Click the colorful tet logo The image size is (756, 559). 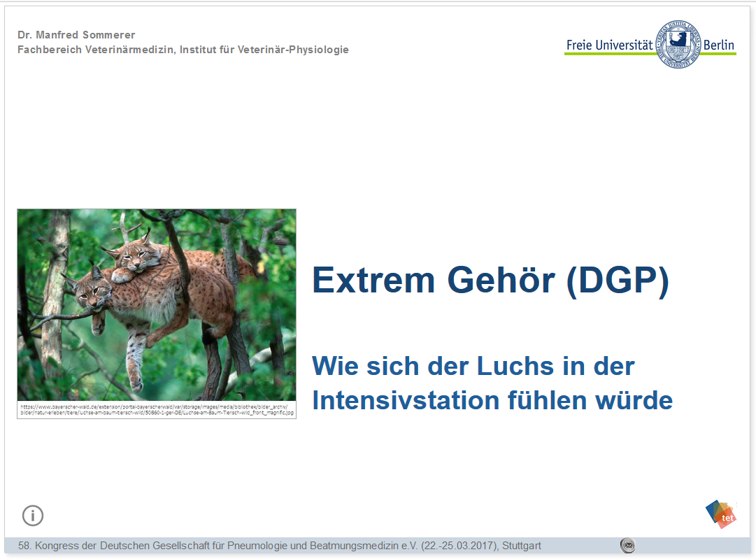click(x=720, y=514)
